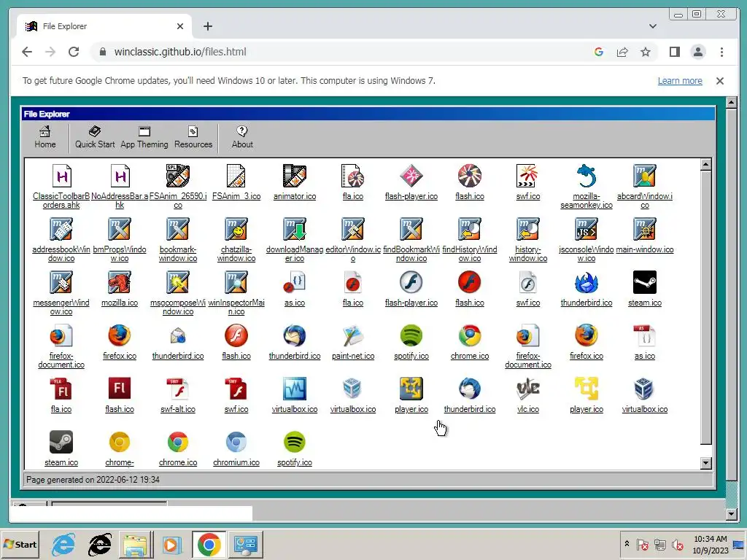Open the NoAddressBar.ahk file
Image resolution: width=747 pixels, height=560 pixels.
click(120, 187)
